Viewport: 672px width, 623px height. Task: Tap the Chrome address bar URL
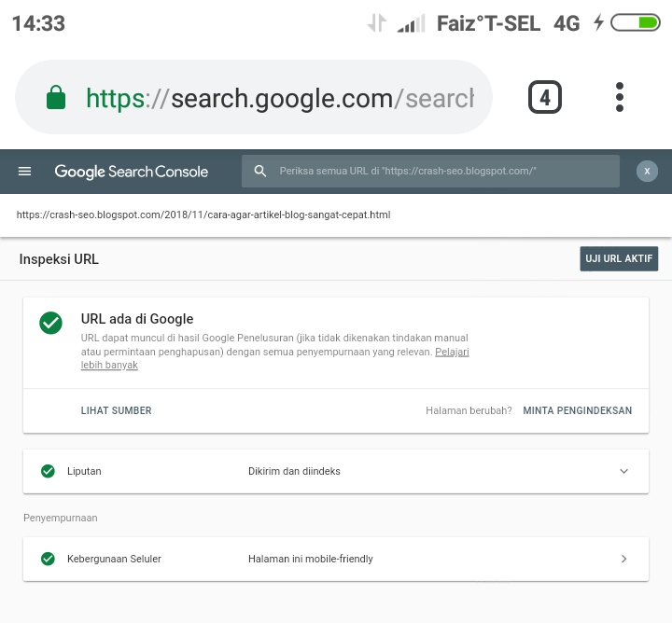click(280, 98)
